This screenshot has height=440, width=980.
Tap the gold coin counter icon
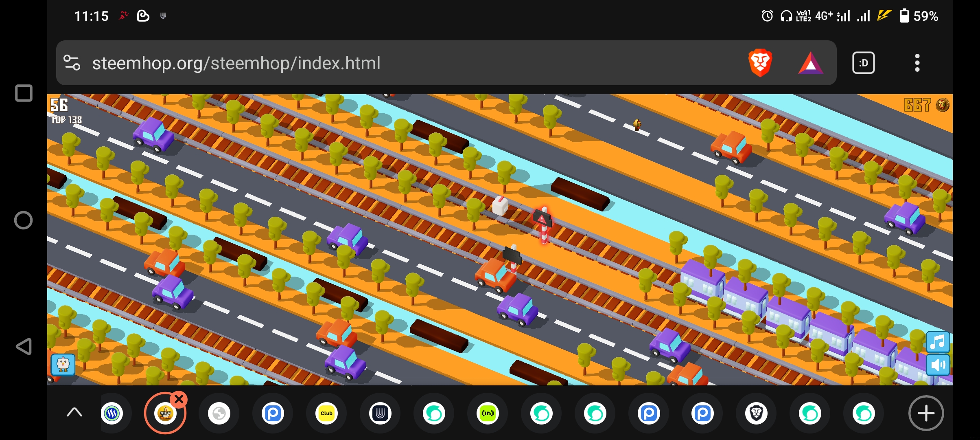pos(943,105)
